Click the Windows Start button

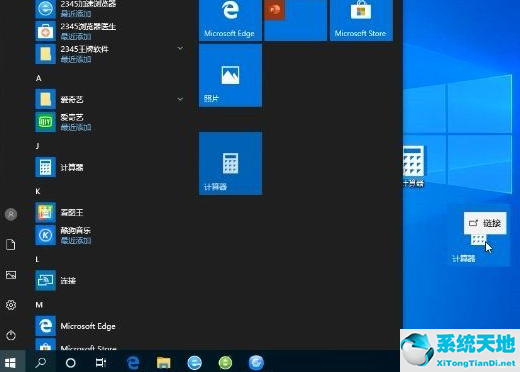point(10,362)
